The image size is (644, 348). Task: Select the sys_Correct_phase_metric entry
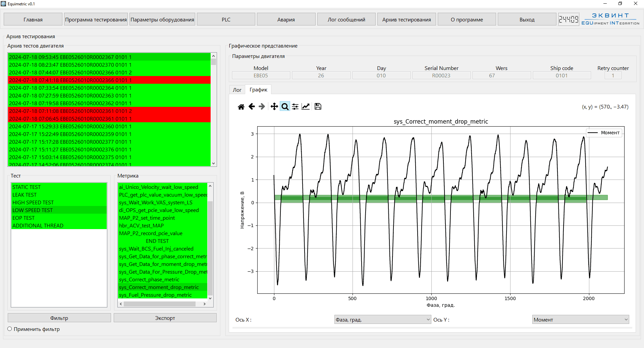tap(149, 279)
